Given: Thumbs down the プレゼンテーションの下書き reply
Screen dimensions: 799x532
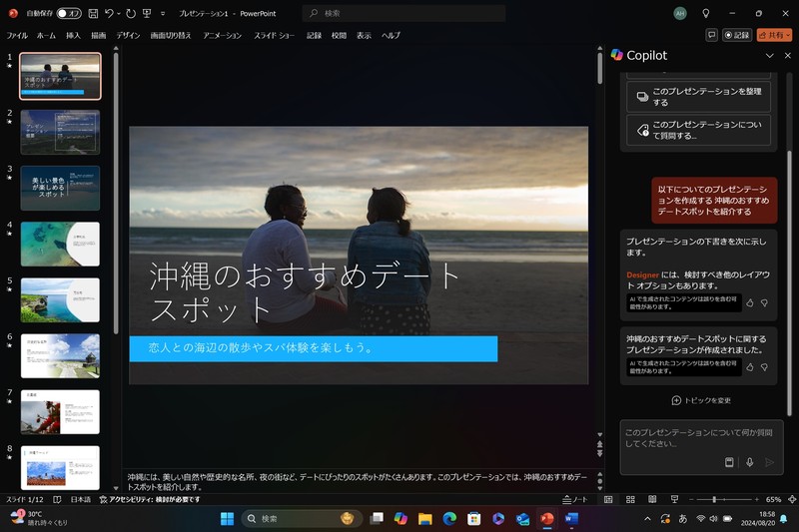Looking at the screenshot, I should pos(764,302).
